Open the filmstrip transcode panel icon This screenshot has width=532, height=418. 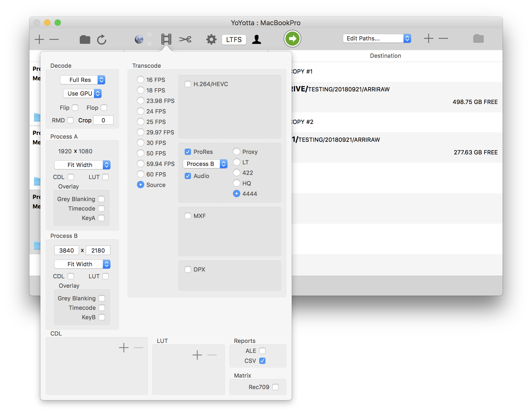pos(166,39)
